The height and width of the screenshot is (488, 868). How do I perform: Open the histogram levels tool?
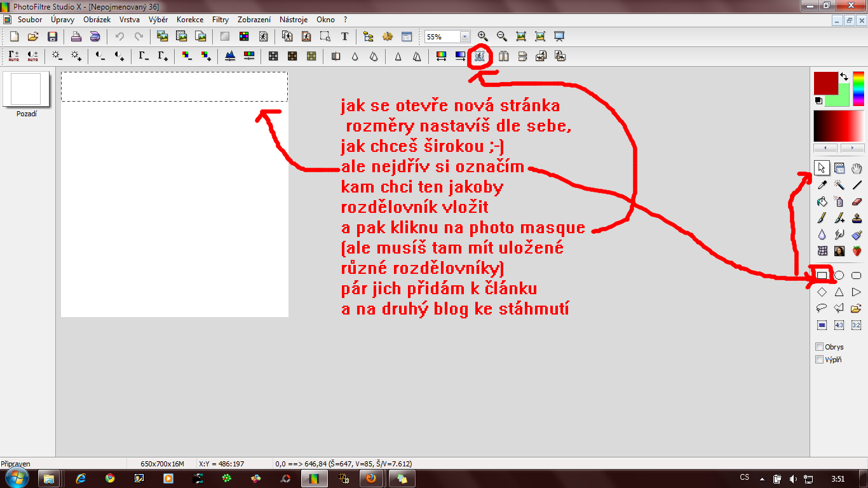coord(230,56)
